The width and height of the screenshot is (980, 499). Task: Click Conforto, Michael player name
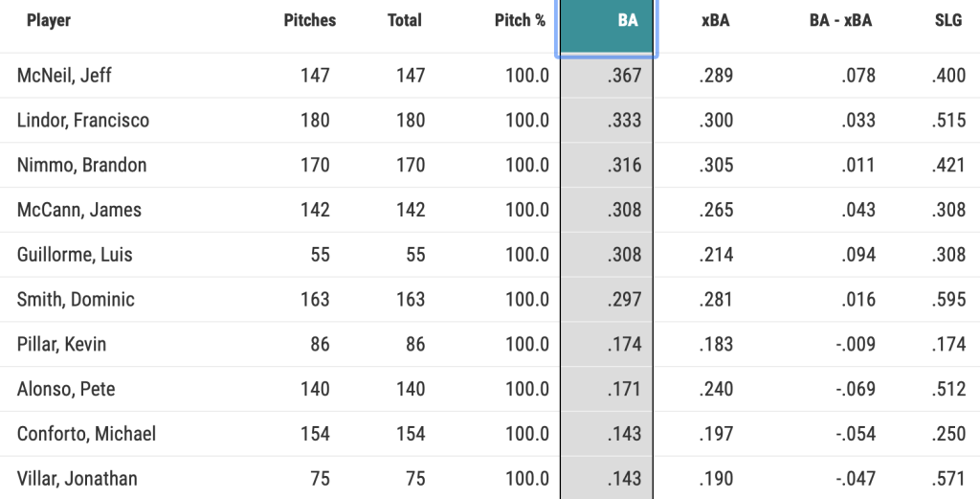pos(86,434)
